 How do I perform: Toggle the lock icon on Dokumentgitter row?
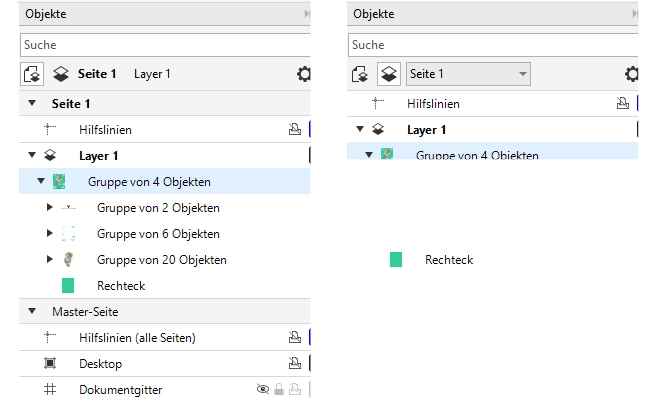tap(279, 389)
